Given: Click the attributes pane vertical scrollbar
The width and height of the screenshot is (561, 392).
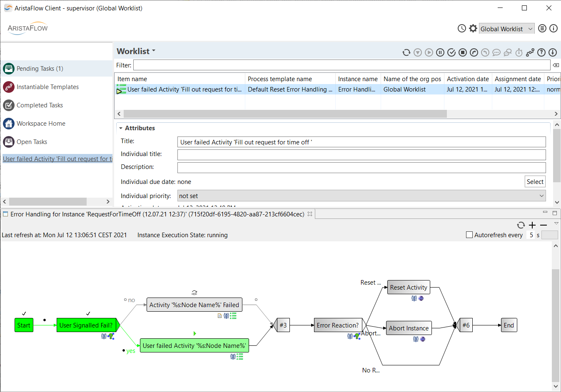Looking at the screenshot, I should [x=557, y=156].
